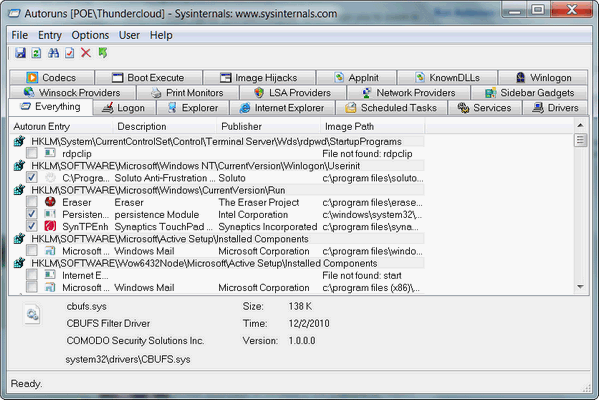Viewport: 599px width, 400px height.
Task: Sort by Autorun Entry column header
Action: point(61,126)
